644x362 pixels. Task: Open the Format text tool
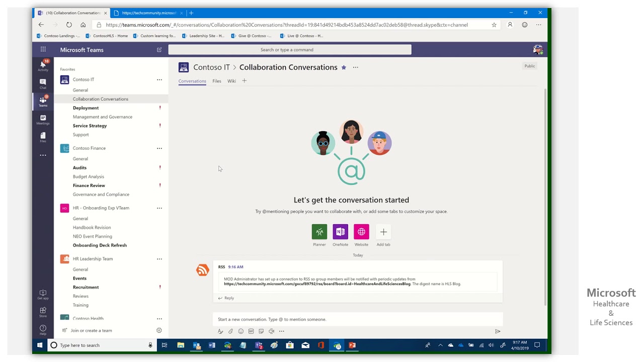pyautogui.click(x=220, y=331)
